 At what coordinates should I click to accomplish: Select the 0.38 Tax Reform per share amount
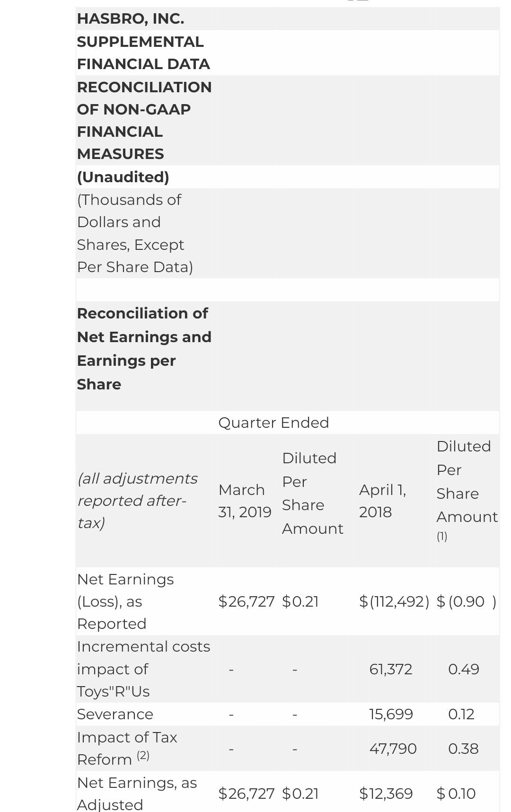pyautogui.click(x=463, y=749)
